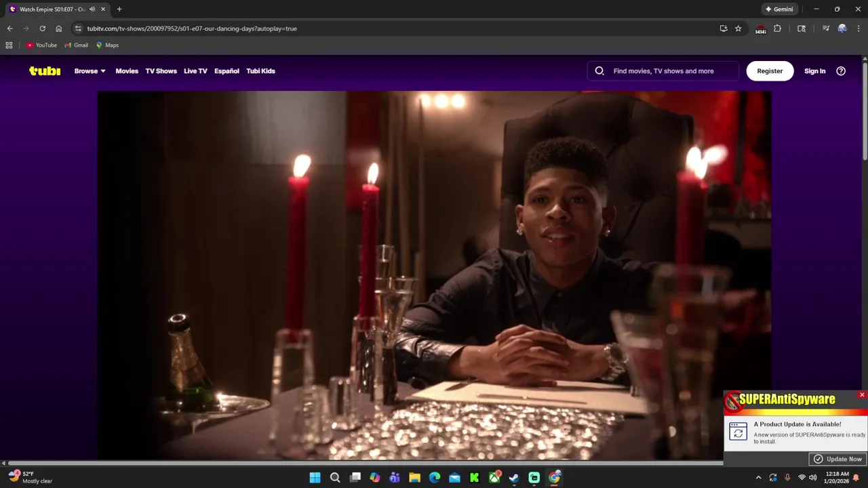Image resolution: width=868 pixels, height=488 pixels.
Task: Go to the Chrome home page
Action: (x=58, y=28)
